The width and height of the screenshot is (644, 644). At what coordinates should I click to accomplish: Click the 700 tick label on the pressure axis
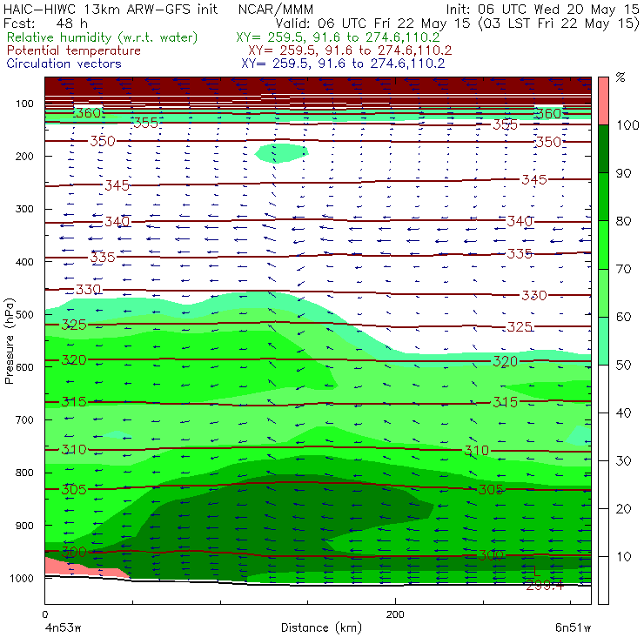tap(24, 420)
